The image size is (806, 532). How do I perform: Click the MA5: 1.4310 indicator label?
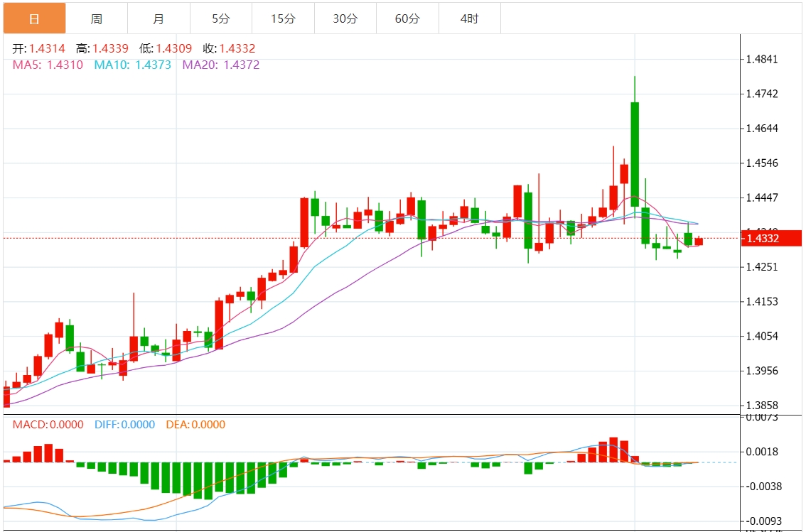[48, 65]
